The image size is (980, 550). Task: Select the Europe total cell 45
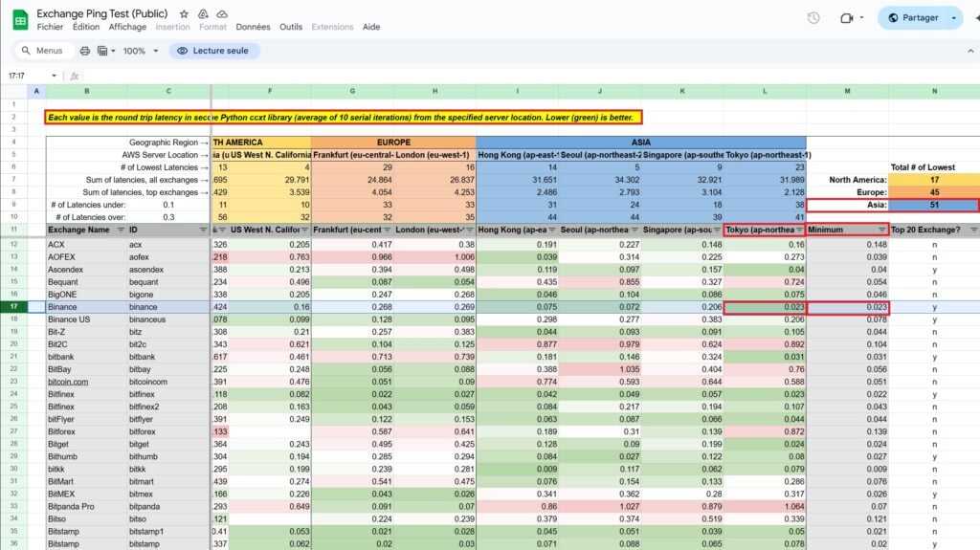tap(934, 192)
